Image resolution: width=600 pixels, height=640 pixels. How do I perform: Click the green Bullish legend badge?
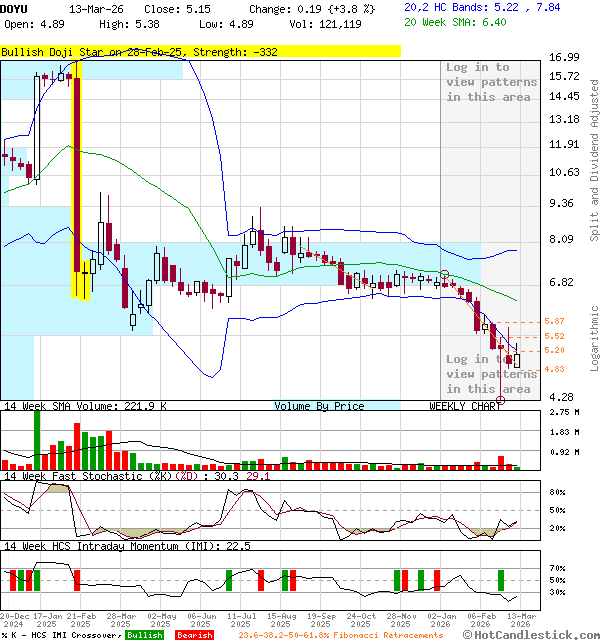(x=145, y=635)
